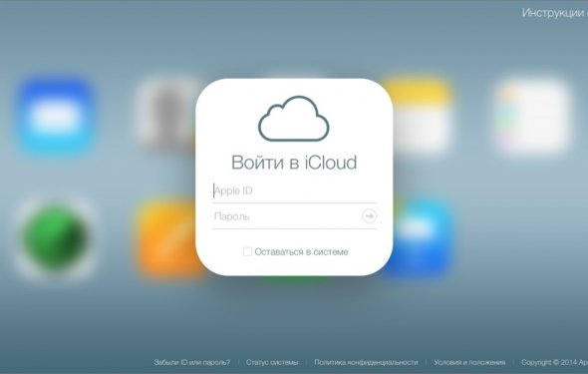Image resolution: width=588 pixels, height=374 pixels.
Task: Click the Copyright 2014 footer text
Action: [554, 362]
